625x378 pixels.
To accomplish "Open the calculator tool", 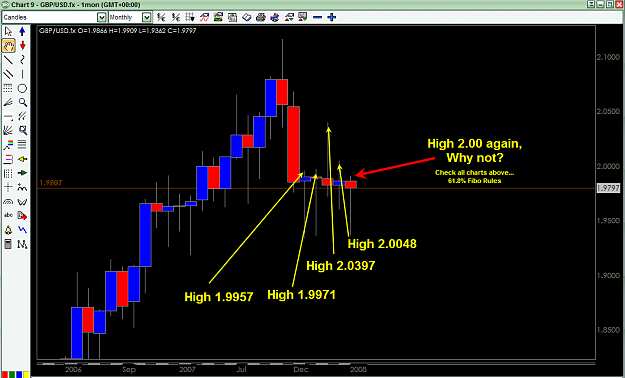I will coord(8,244).
